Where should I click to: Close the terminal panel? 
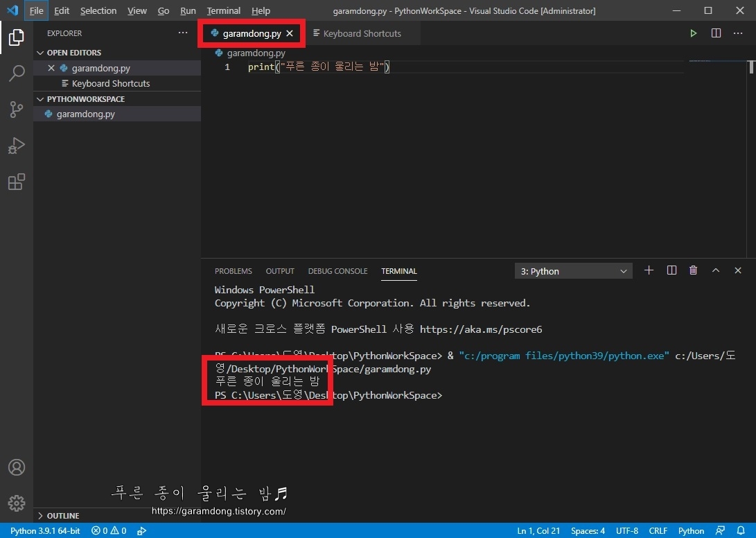coord(738,270)
